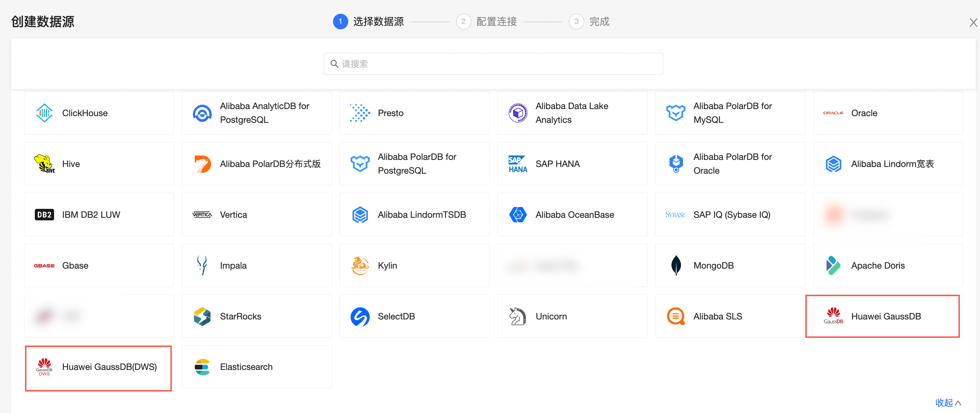Click the StarRocks logo icon
The image size is (980, 413).
coord(202,316)
